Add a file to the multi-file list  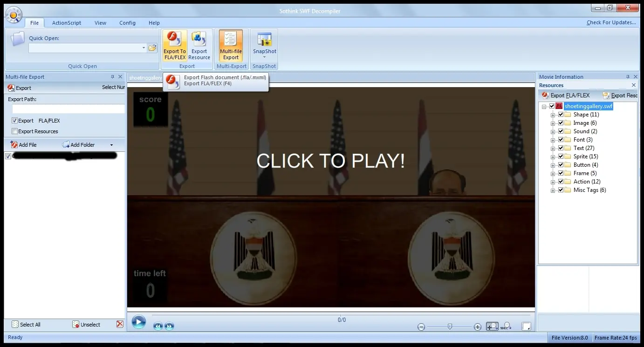pyautogui.click(x=23, y=145)
